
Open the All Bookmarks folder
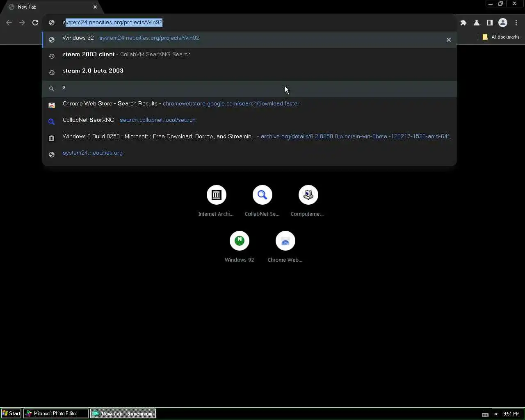tap(501, 37)
